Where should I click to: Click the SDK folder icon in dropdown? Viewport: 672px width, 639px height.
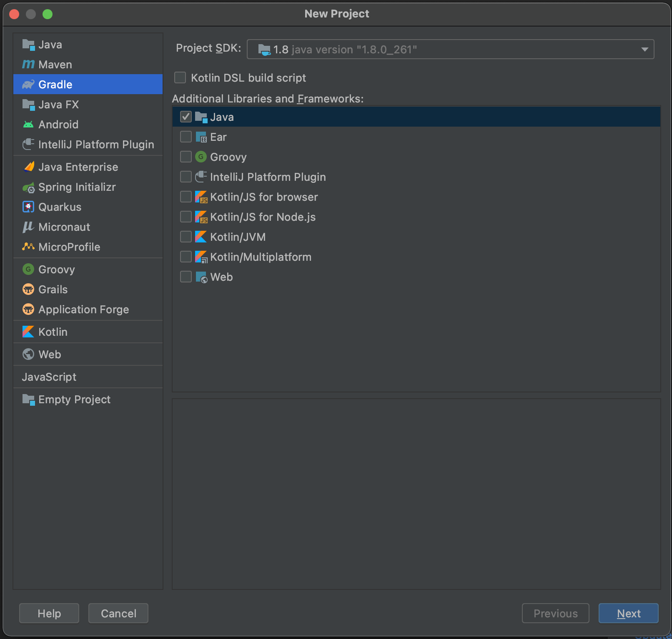coord(264,50)
